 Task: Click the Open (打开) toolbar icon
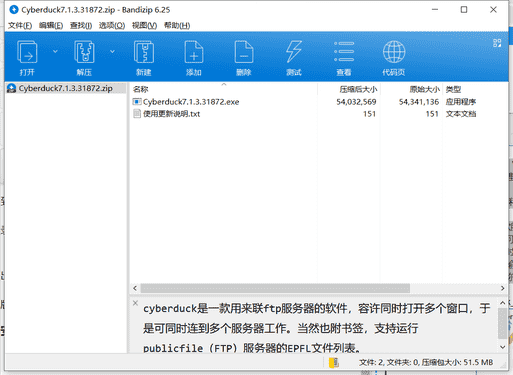coord(27,52)
